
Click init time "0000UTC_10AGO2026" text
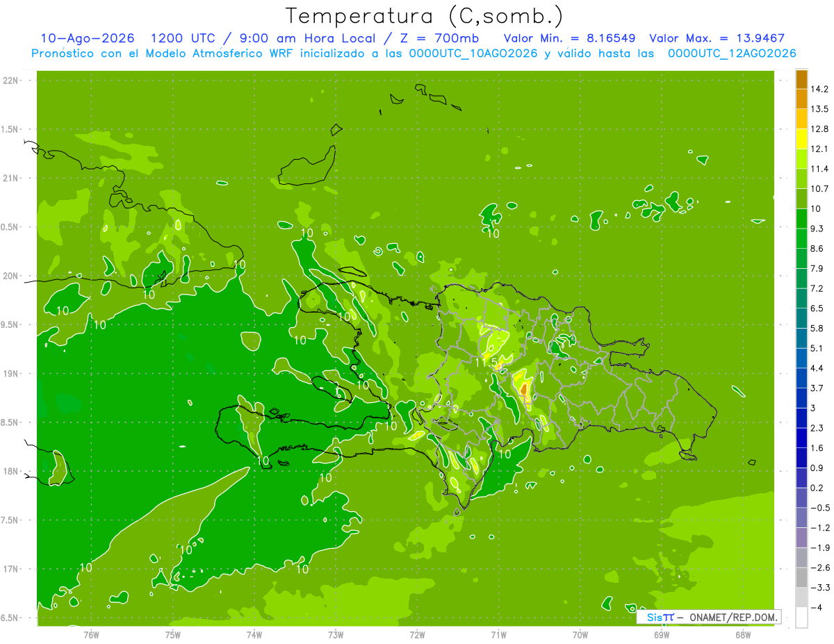pyautogui.click(x=473, y=53)
